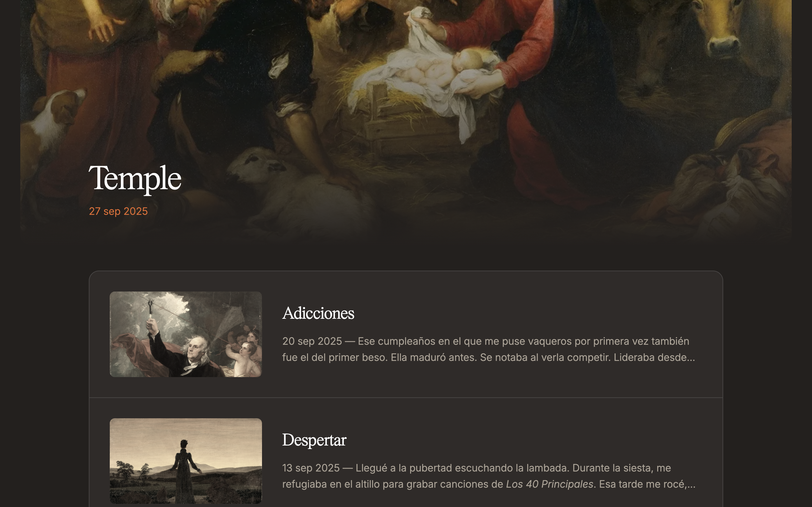Click the standing woman silhouette in Despertar thumbnail
The image size is (812, 507).
[x=183, y=469]
